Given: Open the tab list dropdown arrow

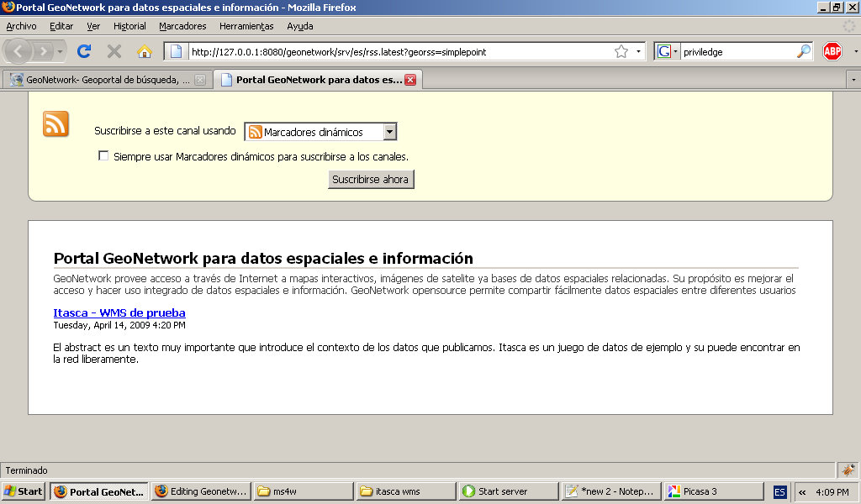Looking at the screenshot, I should coord(853,80).
